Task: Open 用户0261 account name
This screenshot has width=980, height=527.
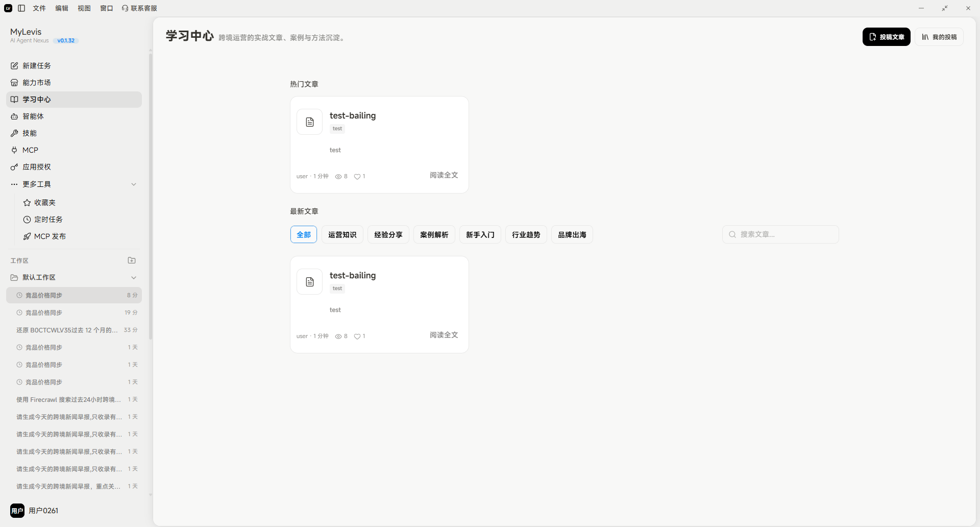Action: pos(43,511)
